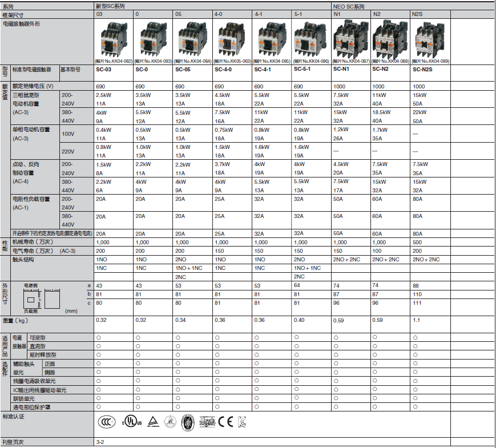Select the model name SC-N1
Viewport: 496px width, 448px height.
coord(341,69)
